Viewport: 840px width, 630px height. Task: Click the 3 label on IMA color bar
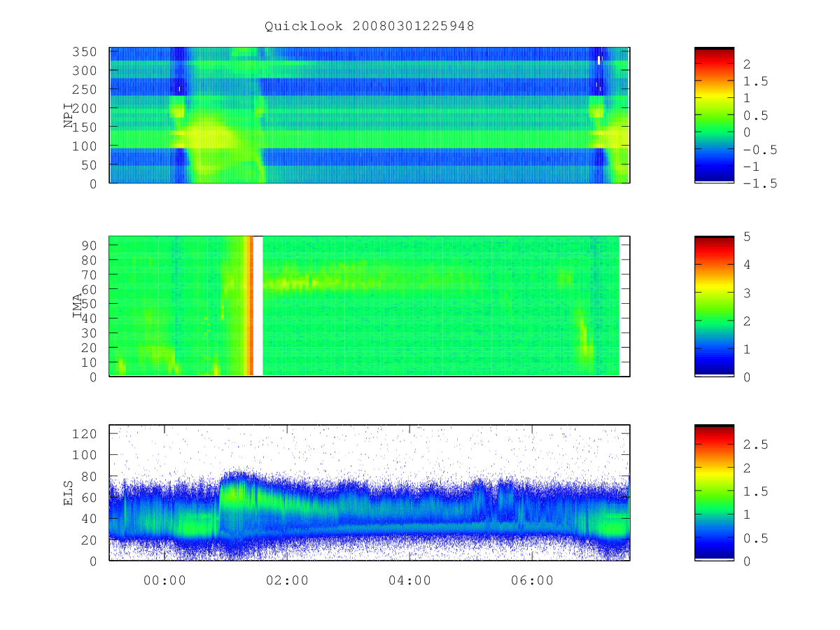click(747, 293)
